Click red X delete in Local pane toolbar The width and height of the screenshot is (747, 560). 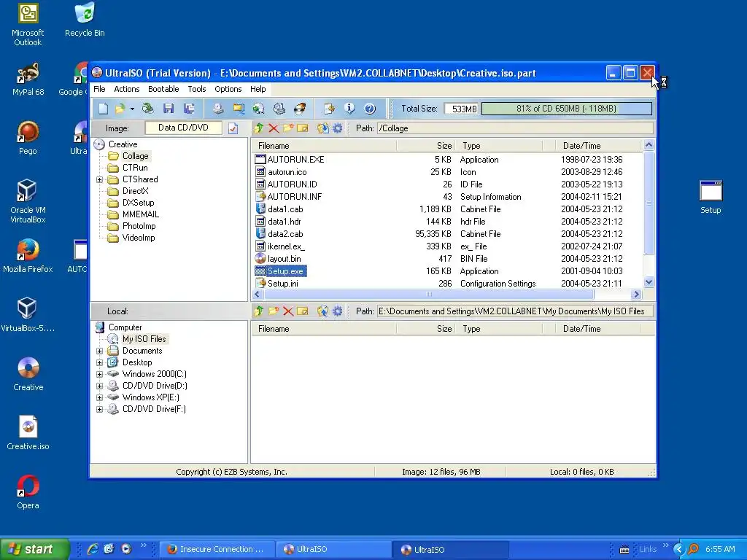287,311
